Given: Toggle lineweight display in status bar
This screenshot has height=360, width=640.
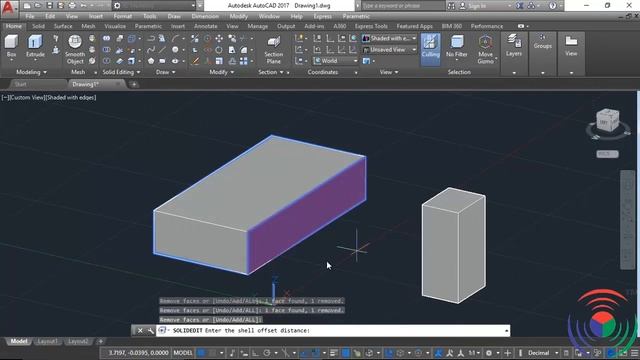Looking at the screenshot, I should [333, 353].
